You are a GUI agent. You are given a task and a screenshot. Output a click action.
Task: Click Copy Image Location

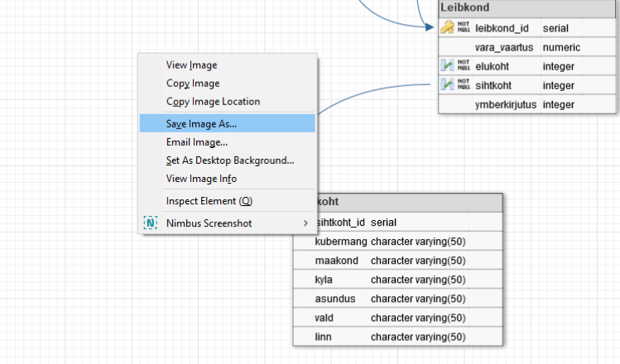[x=228, y=101]
